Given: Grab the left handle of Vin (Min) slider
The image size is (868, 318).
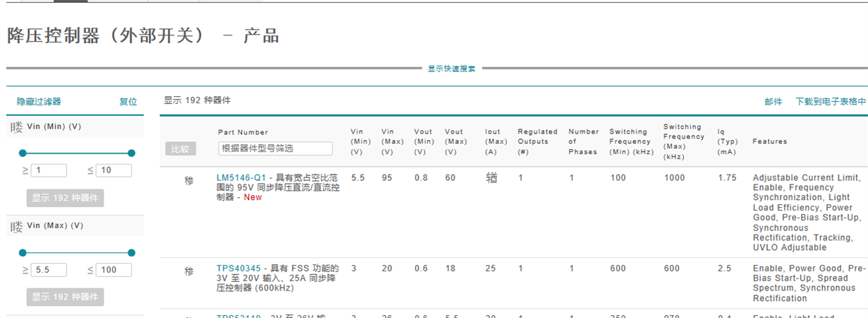Looking at the screenshot, I should (23, 153).
